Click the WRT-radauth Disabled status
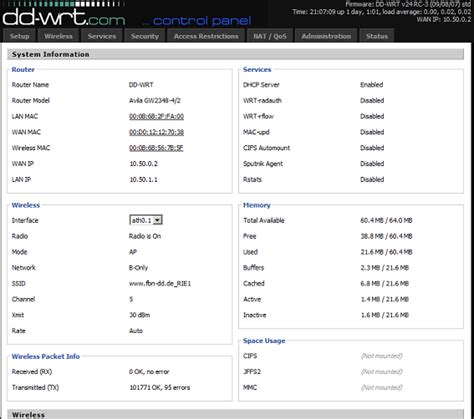474x419 pixels. pyautogui.click(x=372, y=100)
